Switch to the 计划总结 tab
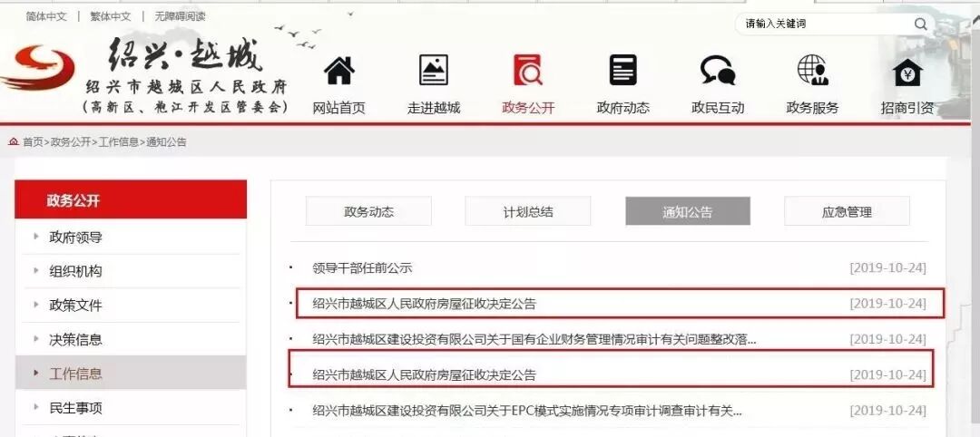 (528, 211)
